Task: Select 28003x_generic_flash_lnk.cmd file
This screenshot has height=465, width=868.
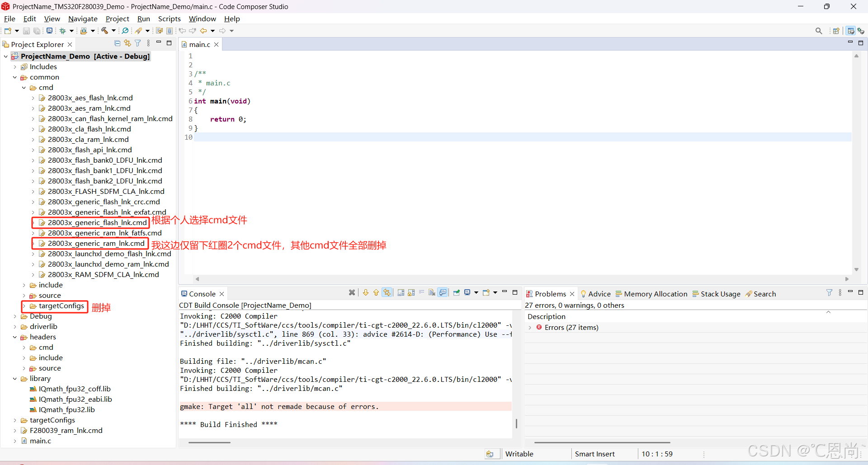Action: (97, 223)
